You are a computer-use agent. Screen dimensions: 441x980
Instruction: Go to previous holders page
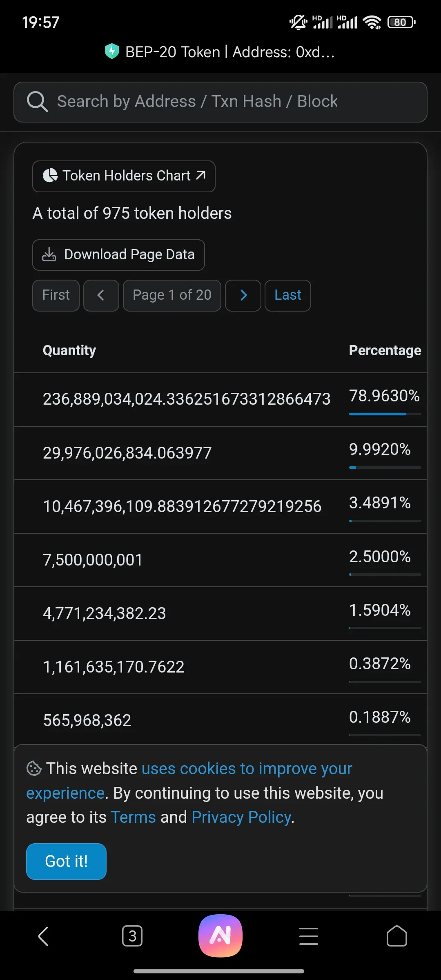[x=101, y=295]
